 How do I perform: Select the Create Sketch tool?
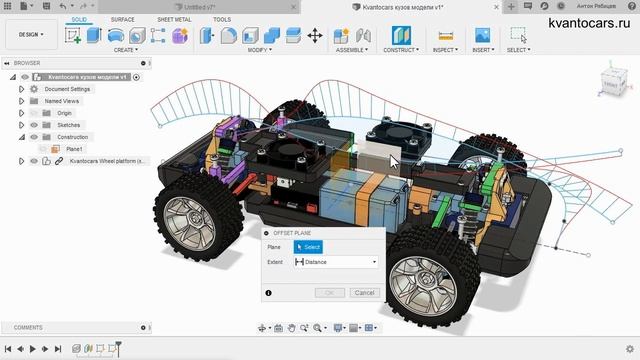click(73, 36)
